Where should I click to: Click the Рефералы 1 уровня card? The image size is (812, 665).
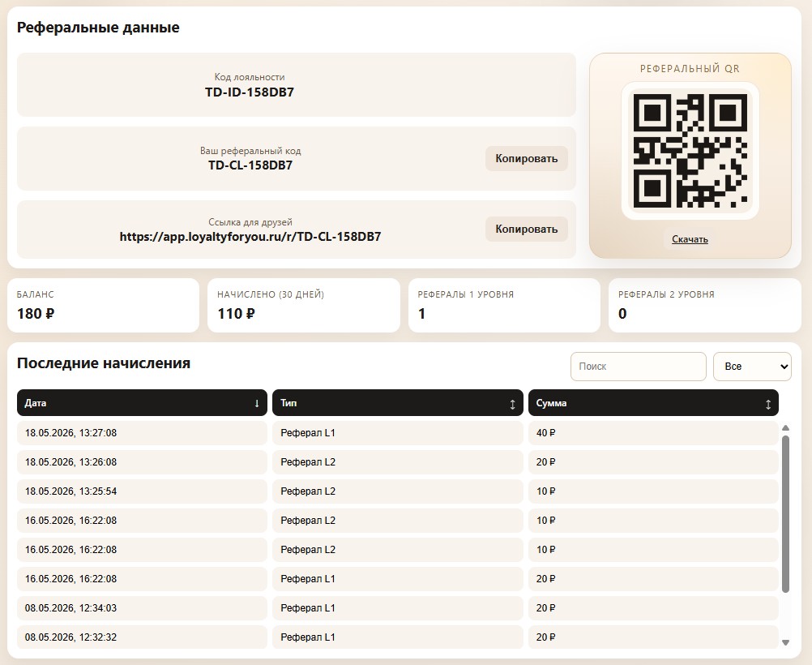coord(504,305)
